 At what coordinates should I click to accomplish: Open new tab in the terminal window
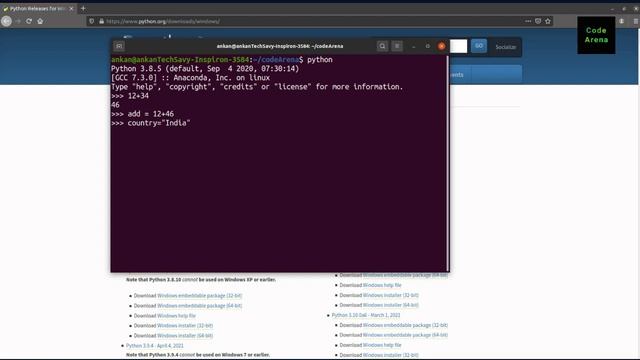(x=119, y=46)
